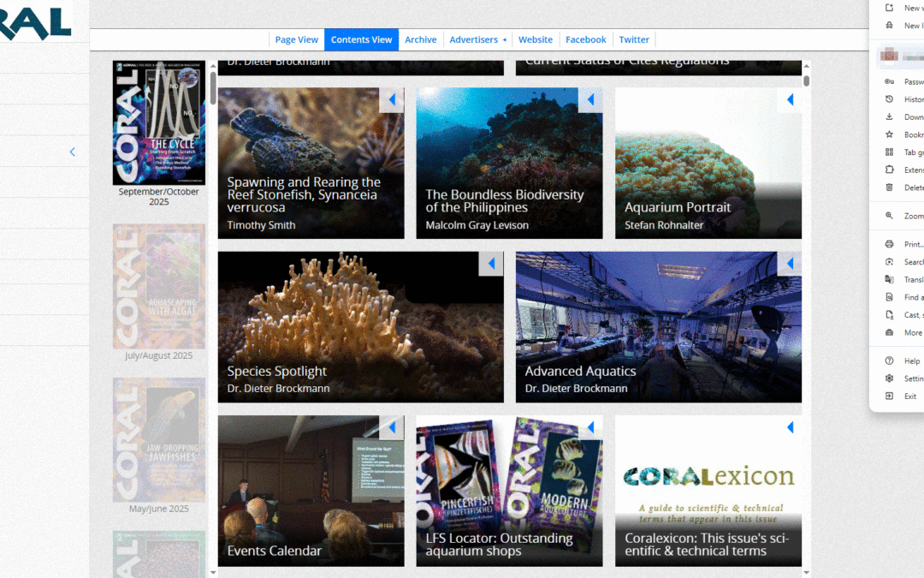Click share arrow on Events Calendar tile
The image size is (924, 578).
[392, 427]
